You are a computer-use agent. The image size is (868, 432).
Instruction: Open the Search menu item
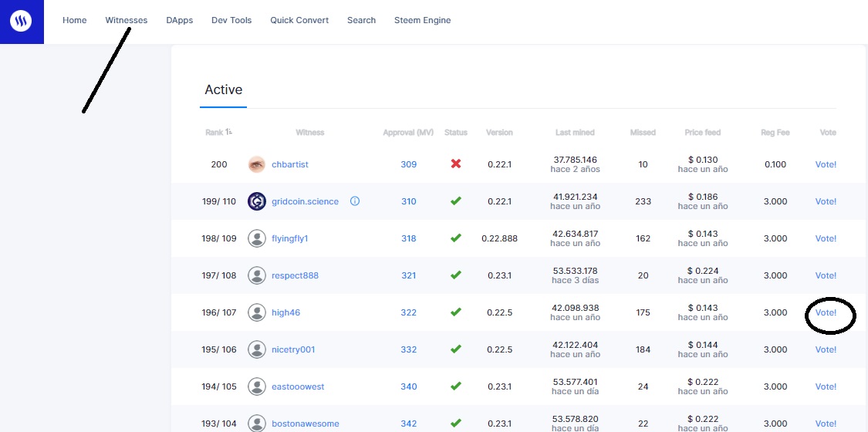coord(362,20)
